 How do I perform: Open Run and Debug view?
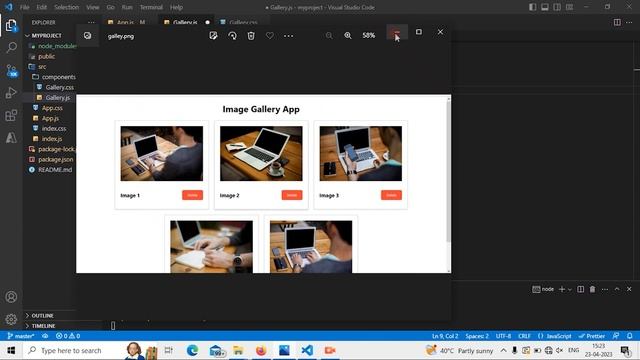pyautogui.click(x=11, y=93)
